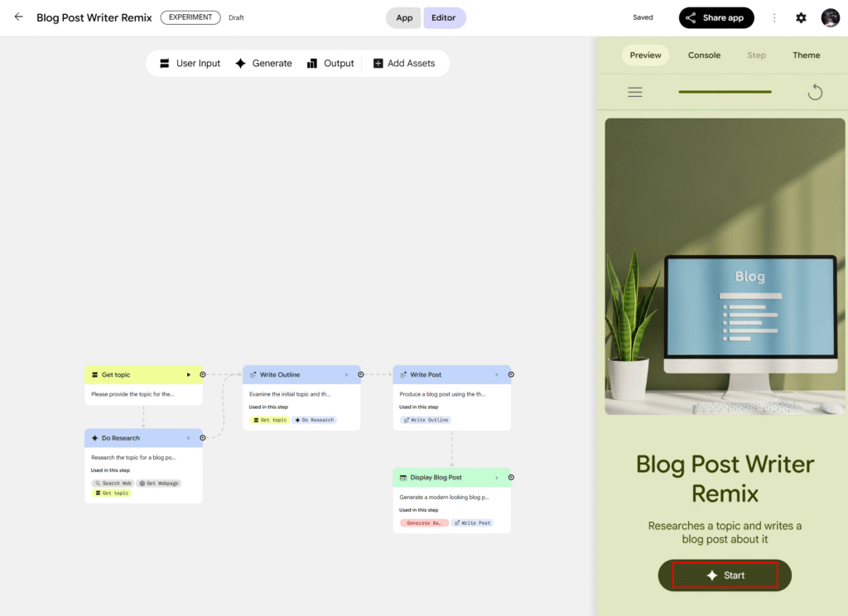The image size is (848, 616).
Task: Open the settings gear icon
Action: 801,17
